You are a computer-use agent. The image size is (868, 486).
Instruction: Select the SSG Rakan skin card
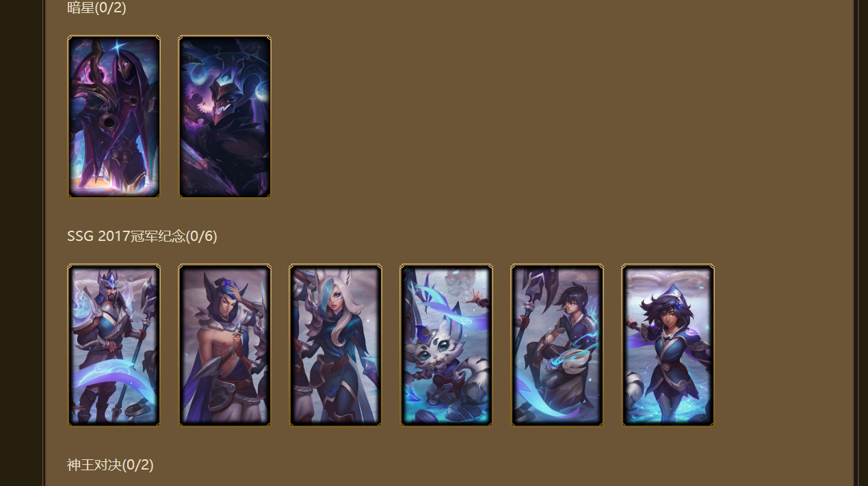(225, 345)
